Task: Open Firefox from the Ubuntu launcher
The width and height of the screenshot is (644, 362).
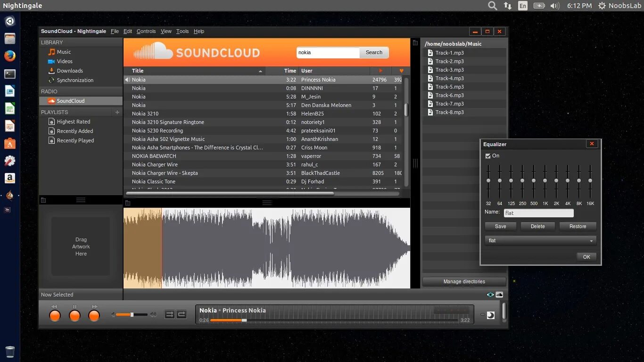Action: tap(10, 56)
